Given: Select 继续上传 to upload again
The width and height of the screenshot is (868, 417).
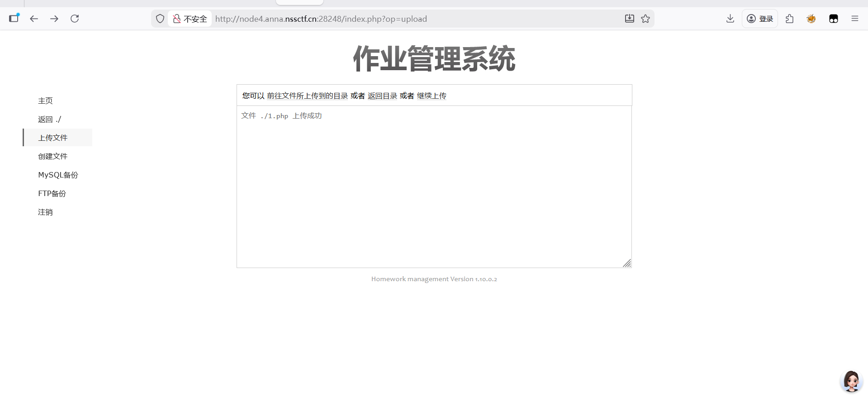Looking at the screenshot, I should [x=432, y=96].
